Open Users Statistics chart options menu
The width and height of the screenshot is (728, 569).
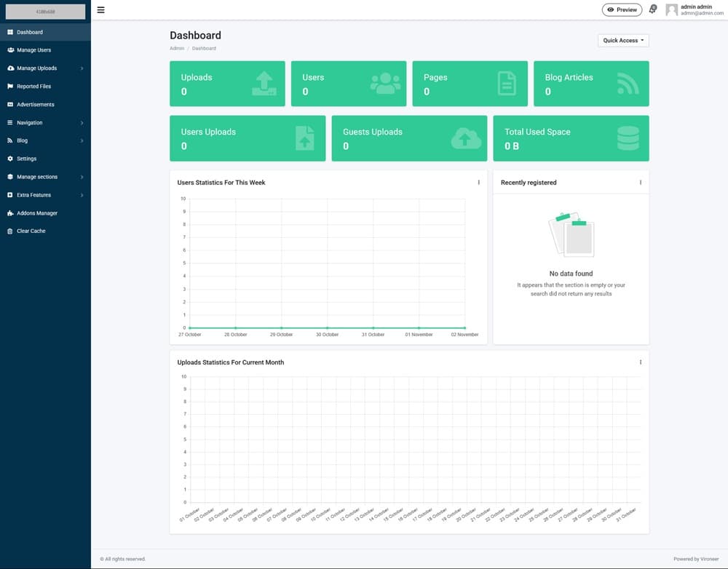[478, 183]
